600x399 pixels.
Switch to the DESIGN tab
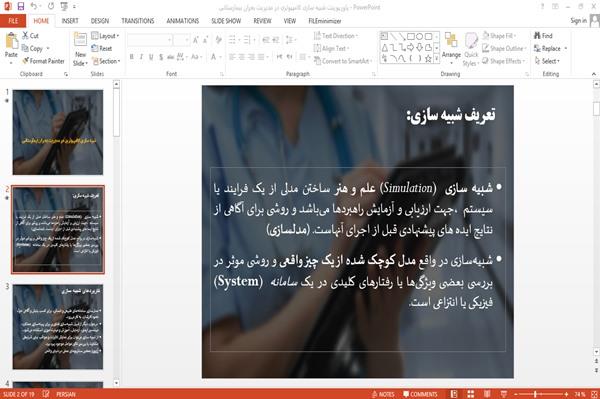tap(100, 21)
